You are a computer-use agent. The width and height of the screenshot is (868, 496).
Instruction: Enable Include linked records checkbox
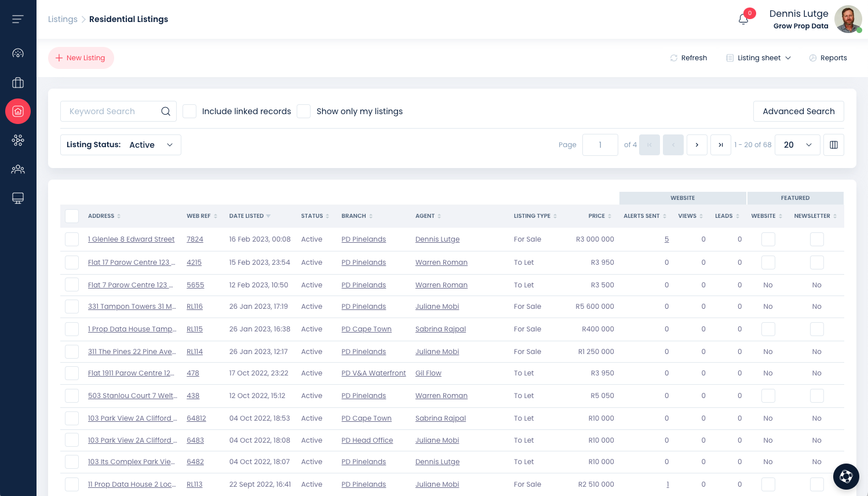189,111
